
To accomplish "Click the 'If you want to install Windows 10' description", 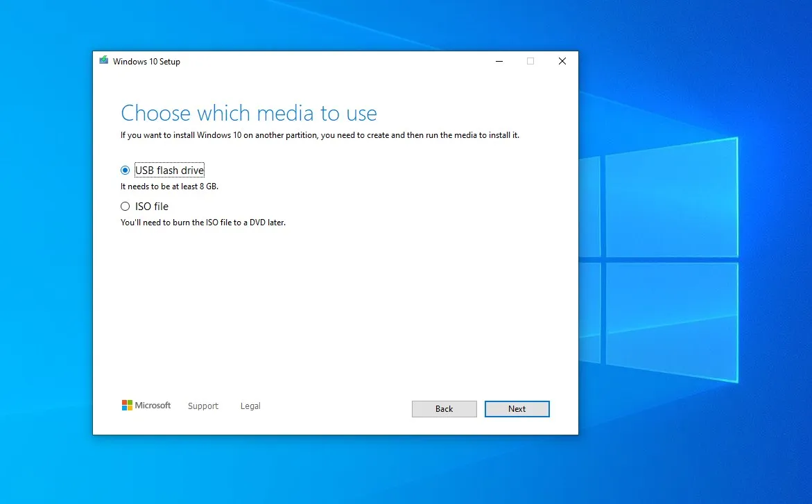I will click(x=320, y=135).
